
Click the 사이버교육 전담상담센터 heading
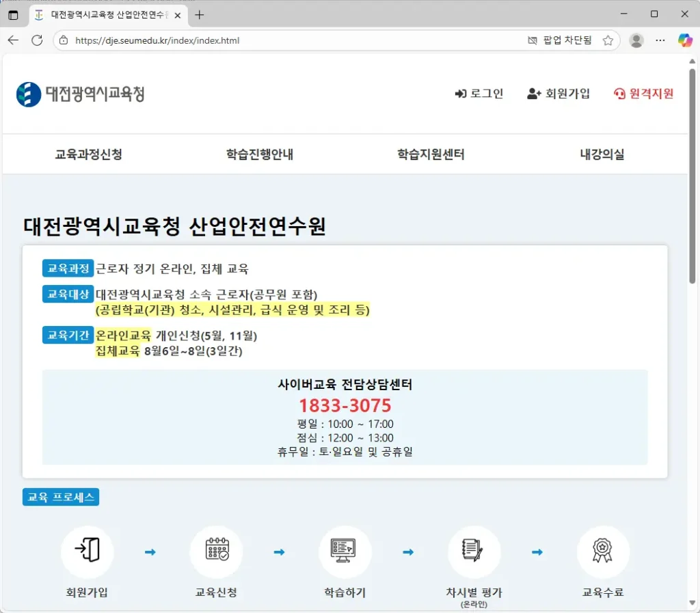(345, 384)
